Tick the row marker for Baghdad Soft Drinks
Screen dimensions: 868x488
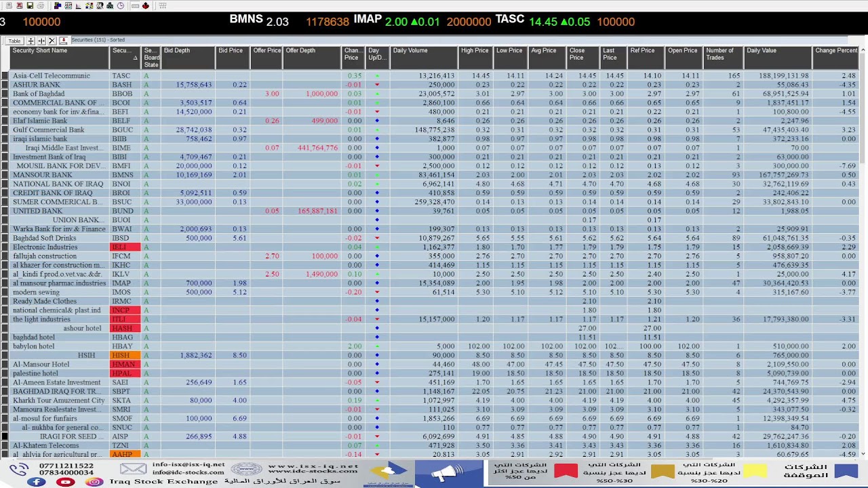[x=5, y=238]
